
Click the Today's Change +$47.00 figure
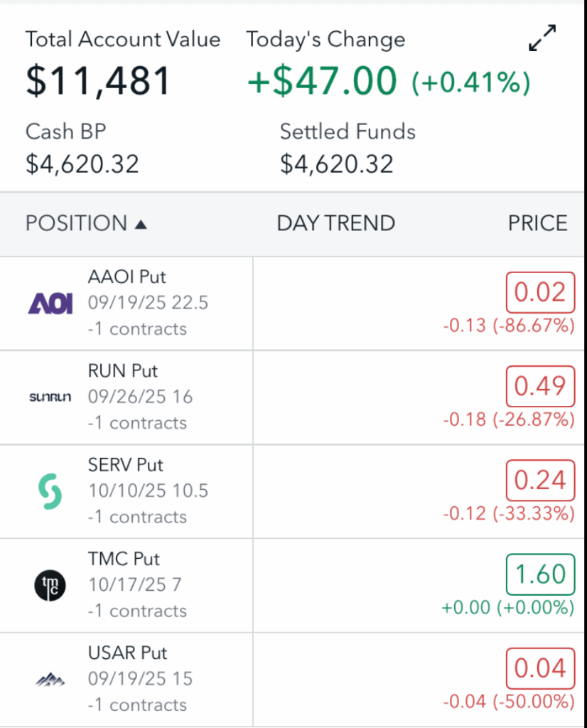(321, 80)
